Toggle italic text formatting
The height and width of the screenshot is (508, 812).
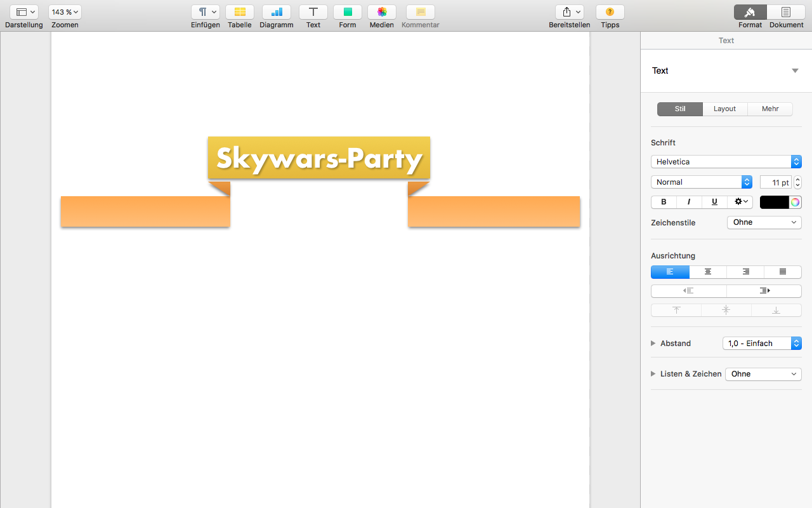click(x=689, y=202)
